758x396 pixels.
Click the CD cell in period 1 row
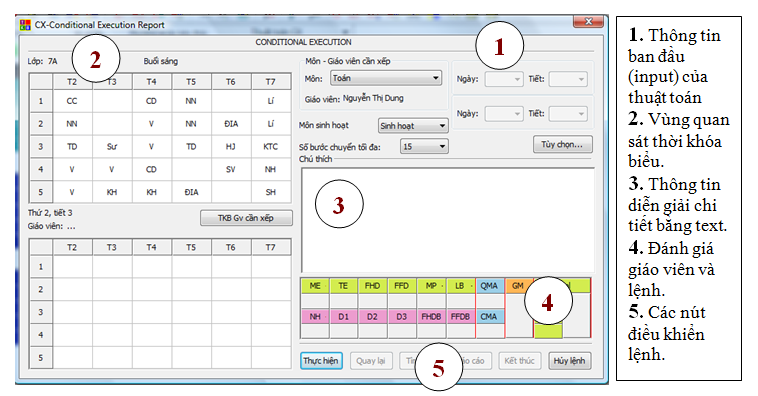point(151,101)
